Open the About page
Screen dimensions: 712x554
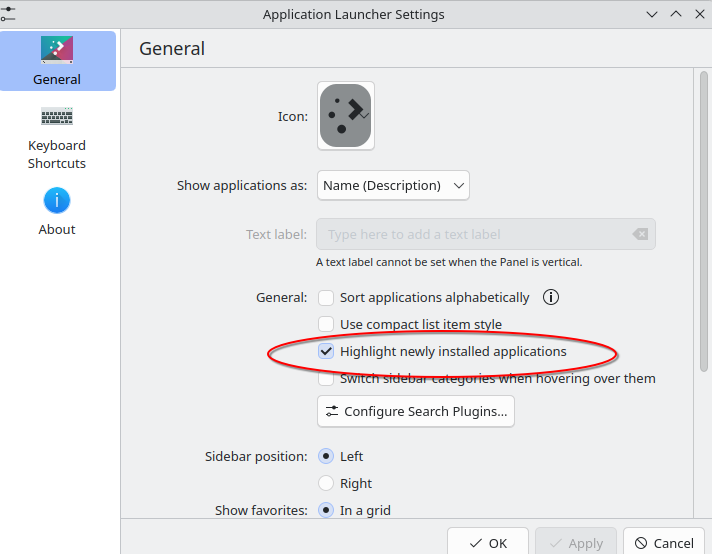pyautogui.click(x=57, y=212)
